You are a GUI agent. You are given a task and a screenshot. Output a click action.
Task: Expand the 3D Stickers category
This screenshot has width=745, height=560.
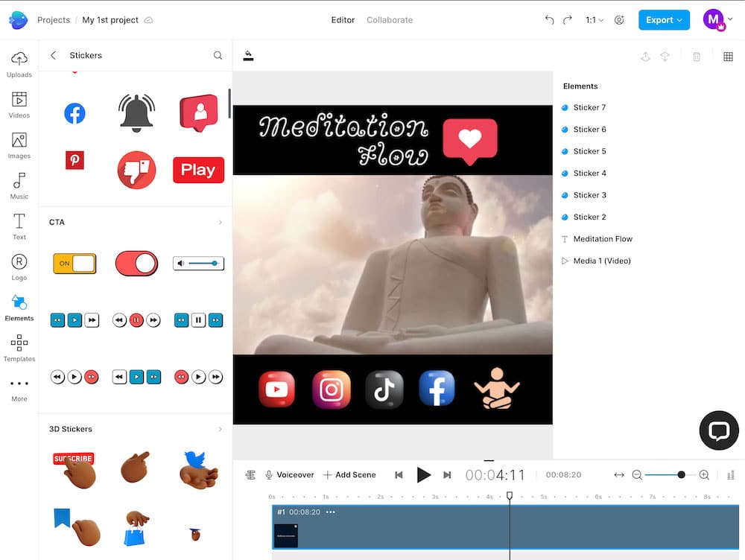(x=220, y=429)
